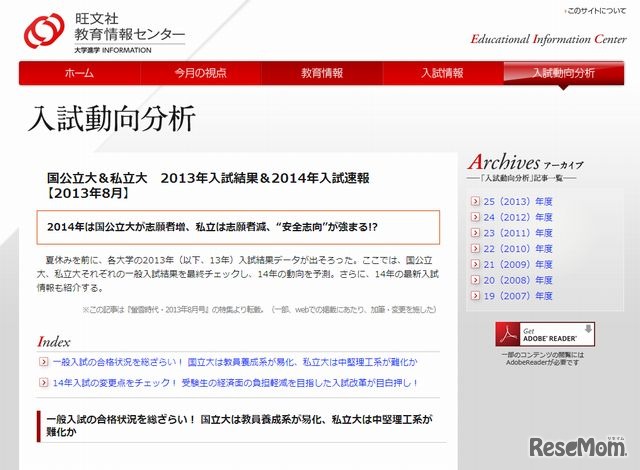Open the 21 (2009) 年度 archive link
Image resolution: width=640 pixels, height=470 pixels.
tap(518, 264)
